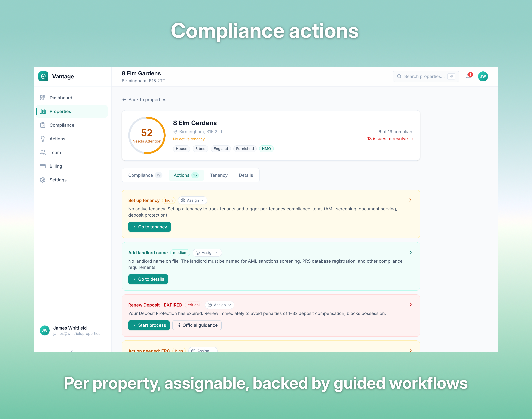Click the location pin icon beside Birmingham, B15 2TT
532x419 pixels.
[175, 132]
